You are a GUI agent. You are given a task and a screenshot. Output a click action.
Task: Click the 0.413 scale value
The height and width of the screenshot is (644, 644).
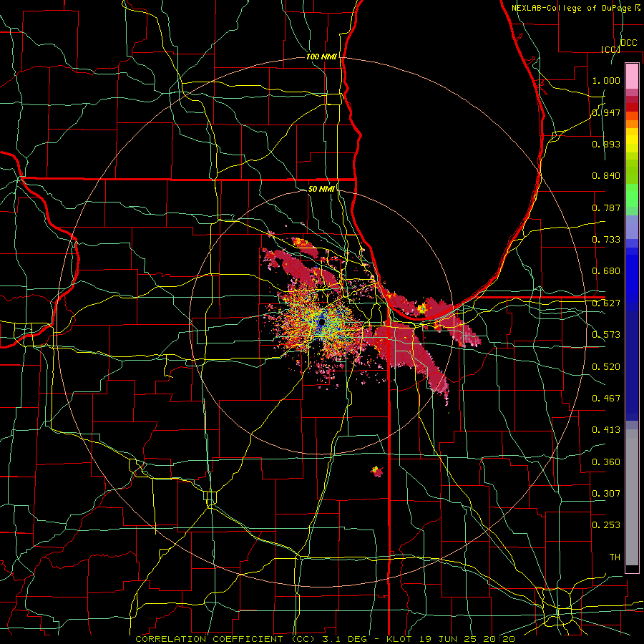click(606, 430)
